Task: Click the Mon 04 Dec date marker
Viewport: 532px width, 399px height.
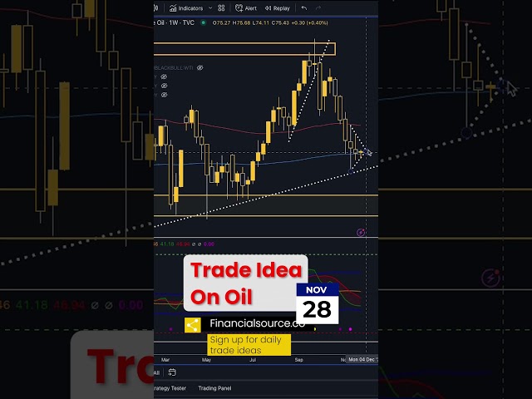Action: [362, 359]
